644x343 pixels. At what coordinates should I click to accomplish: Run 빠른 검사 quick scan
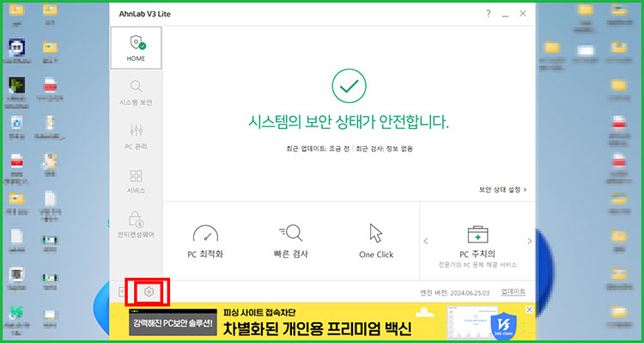click(291, 242)
